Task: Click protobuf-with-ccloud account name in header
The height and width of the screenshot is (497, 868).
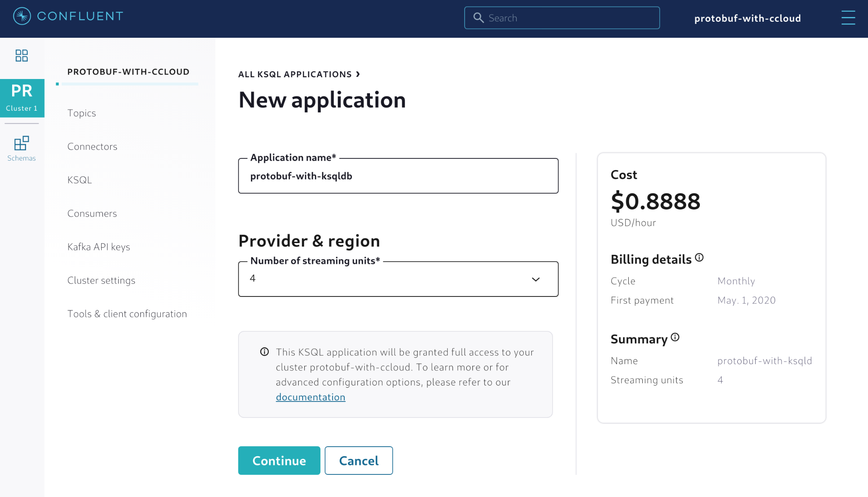Action: pos(748,18)
